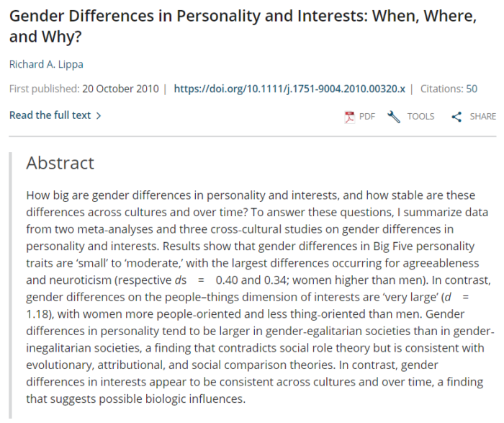
Task: Open the TOOLS menu
Action: pos(420,117)
